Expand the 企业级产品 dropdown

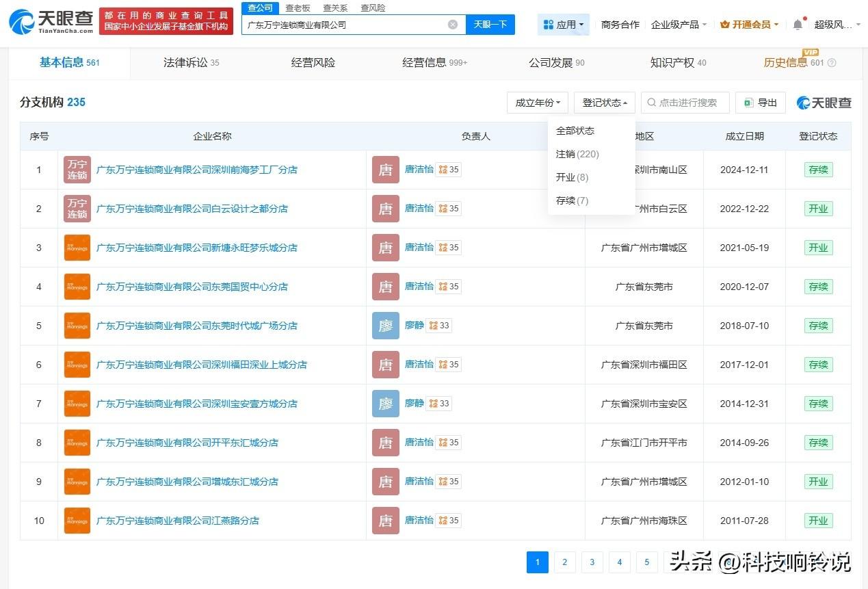click(679, 25)
